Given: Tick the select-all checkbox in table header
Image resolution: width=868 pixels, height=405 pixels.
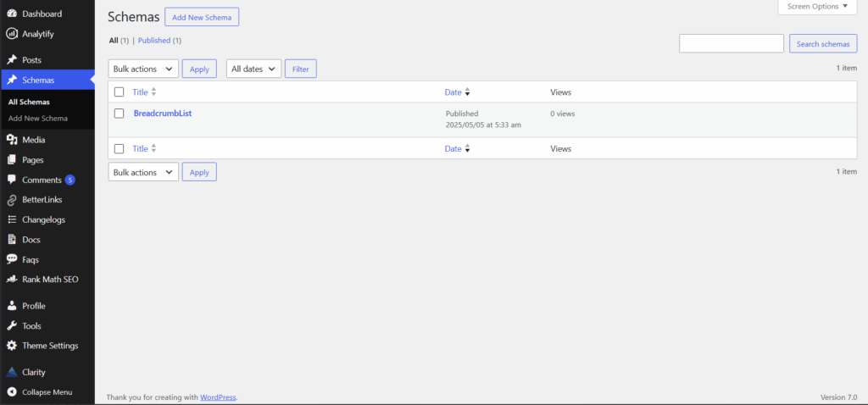Looking at the screenshot, I should click(119, 92).
